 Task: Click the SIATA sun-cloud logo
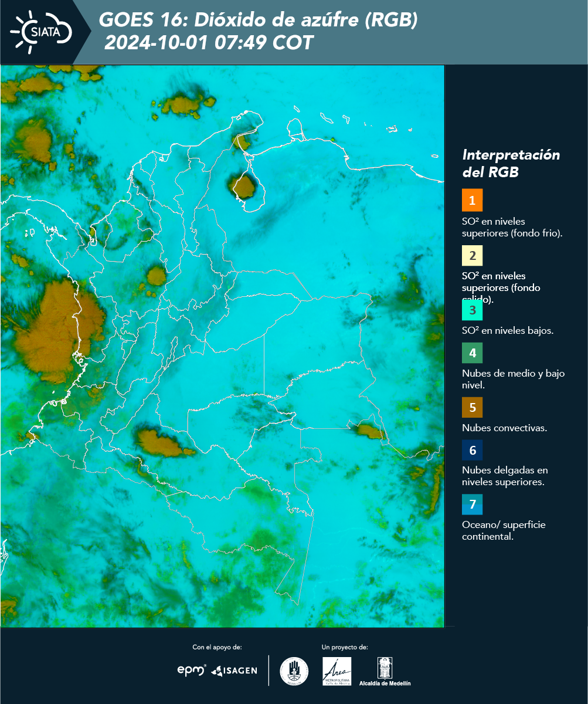click(41, 32)
